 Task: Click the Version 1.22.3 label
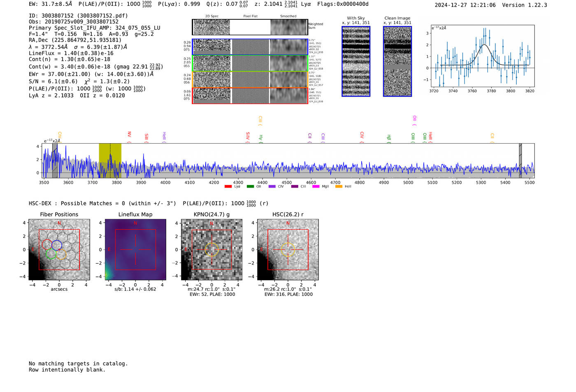pyautogui.click(x=525, y=5)
